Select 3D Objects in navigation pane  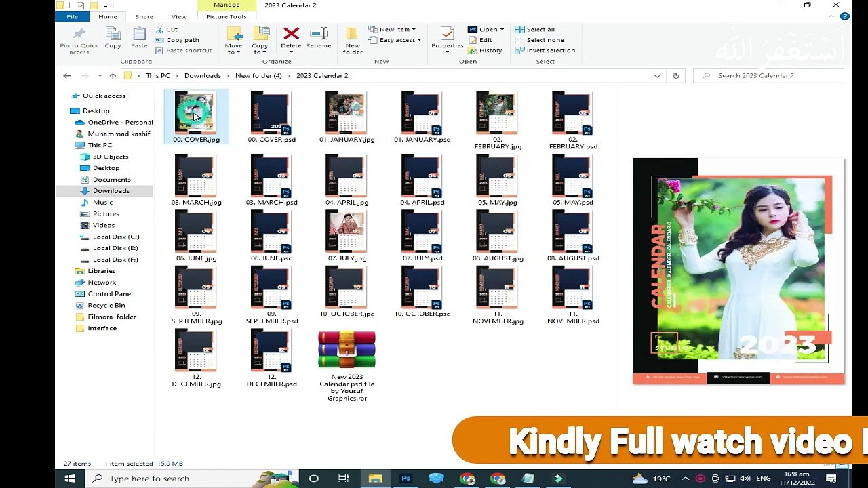104,157
